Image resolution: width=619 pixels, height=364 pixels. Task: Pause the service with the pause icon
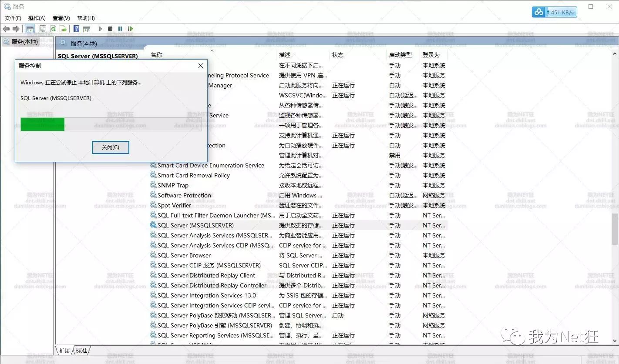[x=120, y=29]
